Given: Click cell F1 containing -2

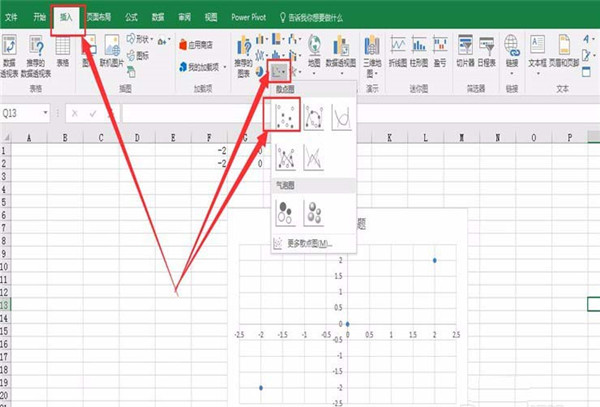Looking at the screenshot, I should tap(209, 150).
